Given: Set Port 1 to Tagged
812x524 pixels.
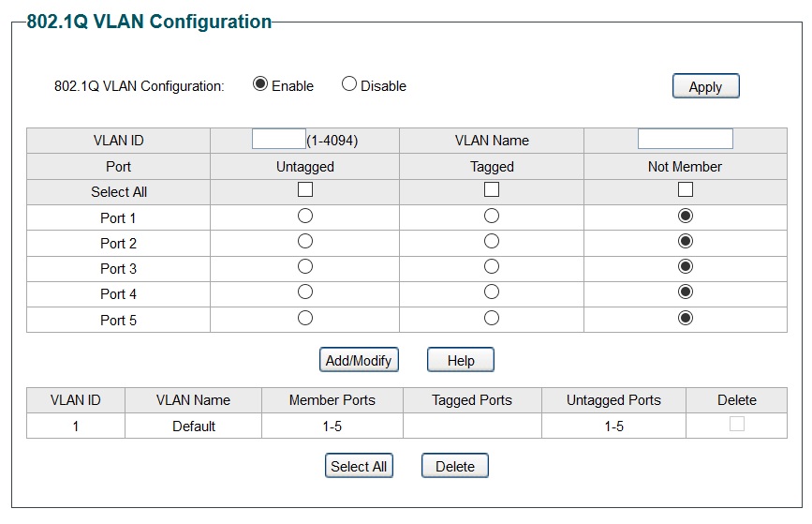Looking at the screenshot, I should [492, 216].
